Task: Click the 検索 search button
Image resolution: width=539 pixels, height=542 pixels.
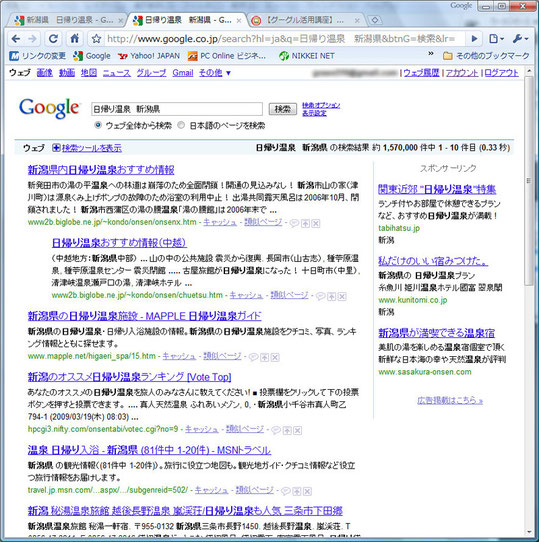Action: click(x=283, y=109)
